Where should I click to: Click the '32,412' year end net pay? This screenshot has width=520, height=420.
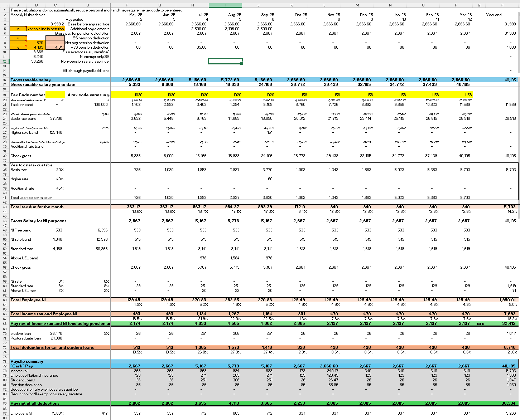(x=509, y=323)
